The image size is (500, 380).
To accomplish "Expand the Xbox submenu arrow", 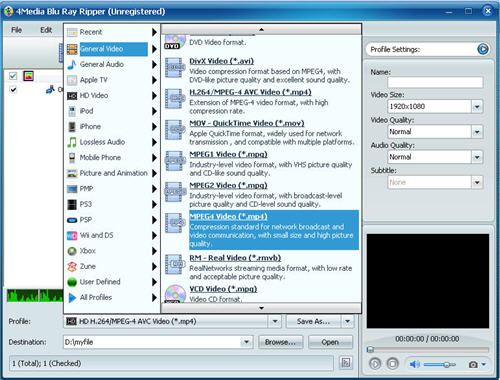I will click(x=154, y=251).
